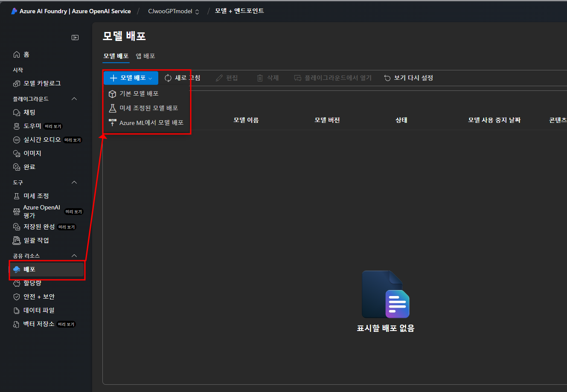
Task: Click the trash icon beside 삭제
Action: click(x=260, y=78)
